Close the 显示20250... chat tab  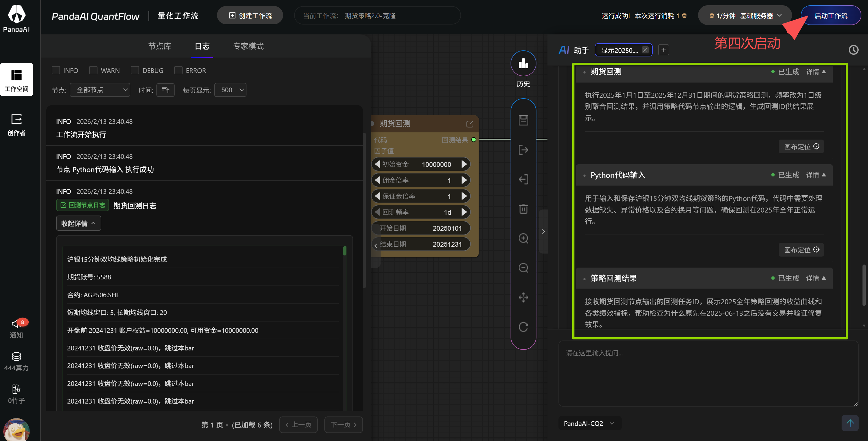click(x=645, y=50)
